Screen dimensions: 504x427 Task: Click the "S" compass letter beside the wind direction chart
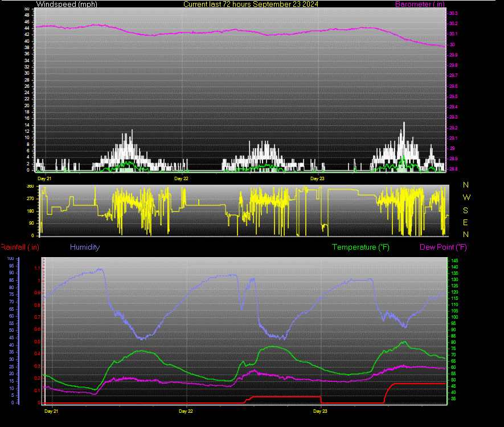point(465,210)
